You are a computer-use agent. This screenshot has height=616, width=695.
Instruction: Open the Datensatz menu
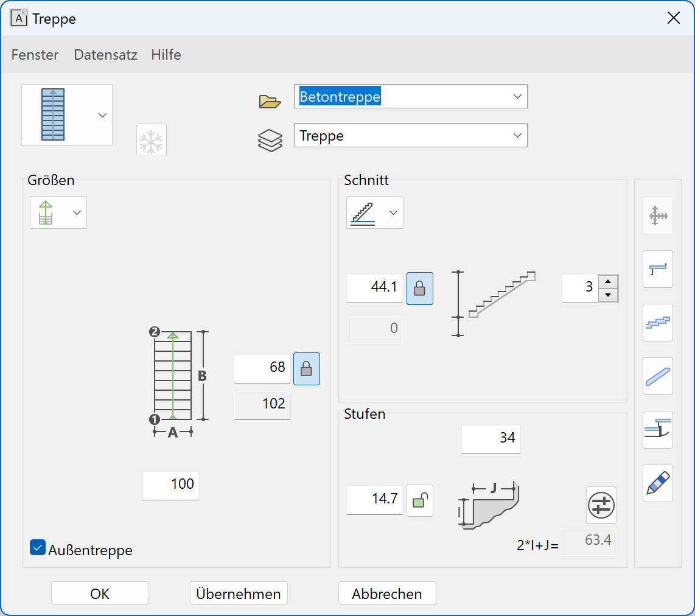click(x=105, y=55)
